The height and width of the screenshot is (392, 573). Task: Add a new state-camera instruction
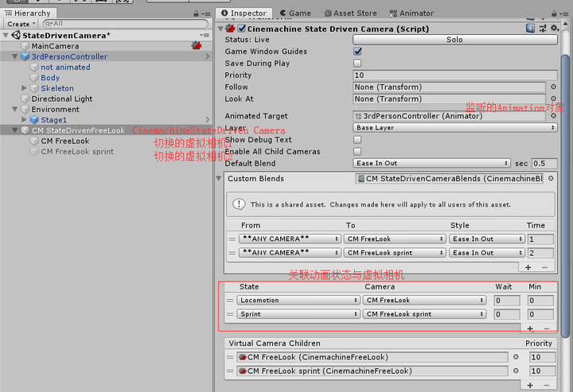point(530,329)
